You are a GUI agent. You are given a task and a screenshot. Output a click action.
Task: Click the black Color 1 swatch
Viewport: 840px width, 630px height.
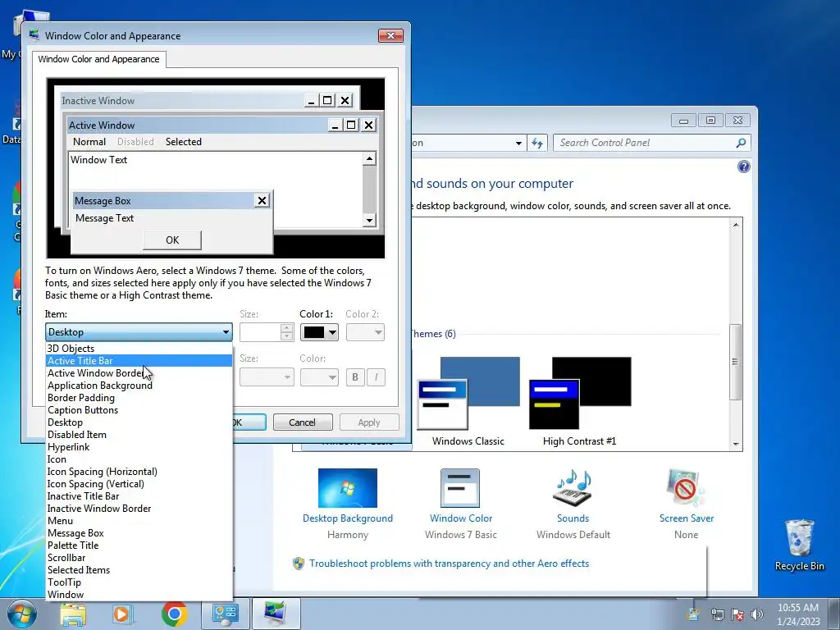tap(314, 333)
